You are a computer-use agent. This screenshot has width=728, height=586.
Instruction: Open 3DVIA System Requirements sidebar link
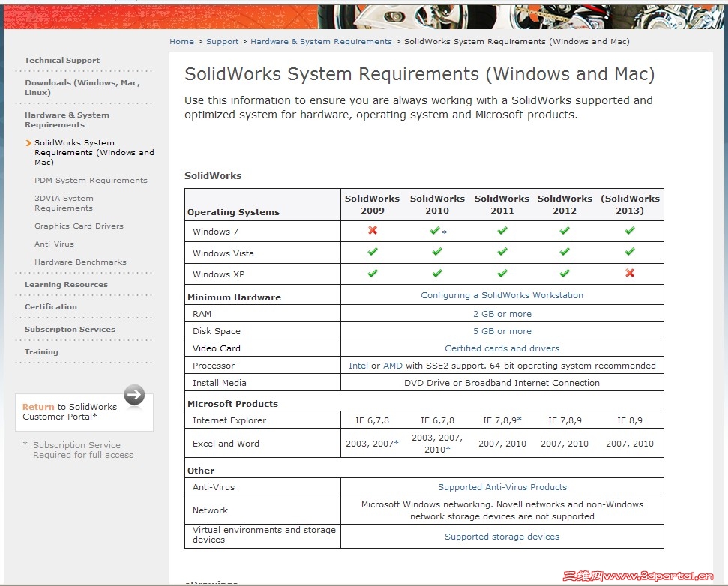pos(64,203)
